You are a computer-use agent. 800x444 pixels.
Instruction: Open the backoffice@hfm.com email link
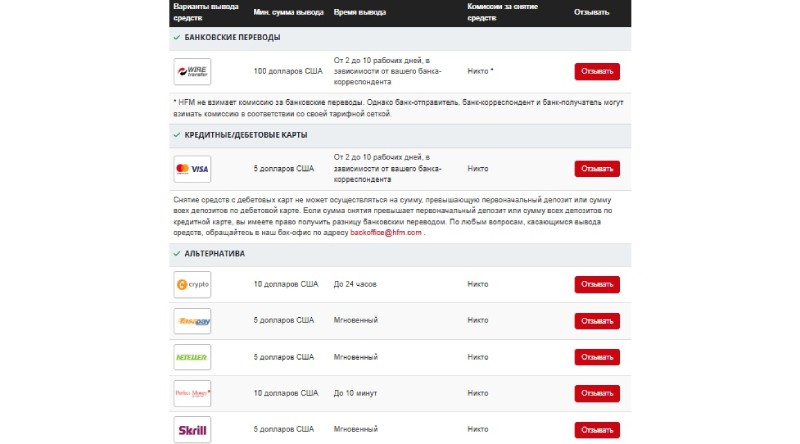click(386, 232)
